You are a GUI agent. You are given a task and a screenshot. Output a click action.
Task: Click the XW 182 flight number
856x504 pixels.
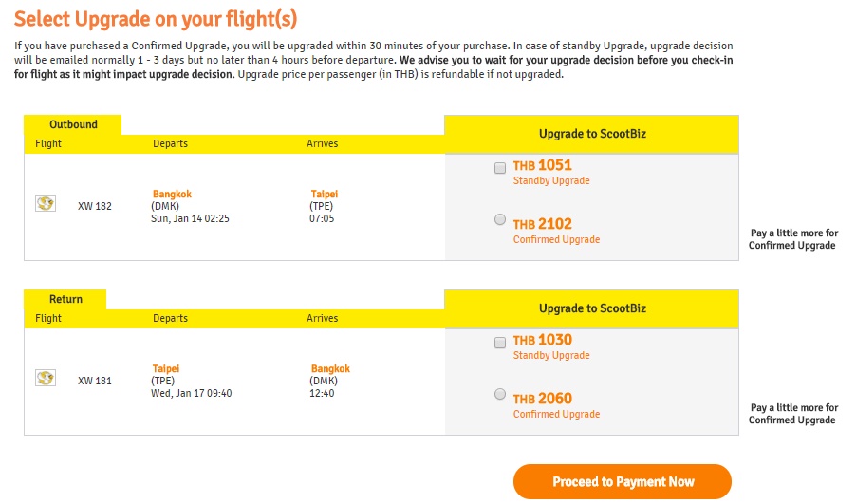95,206
